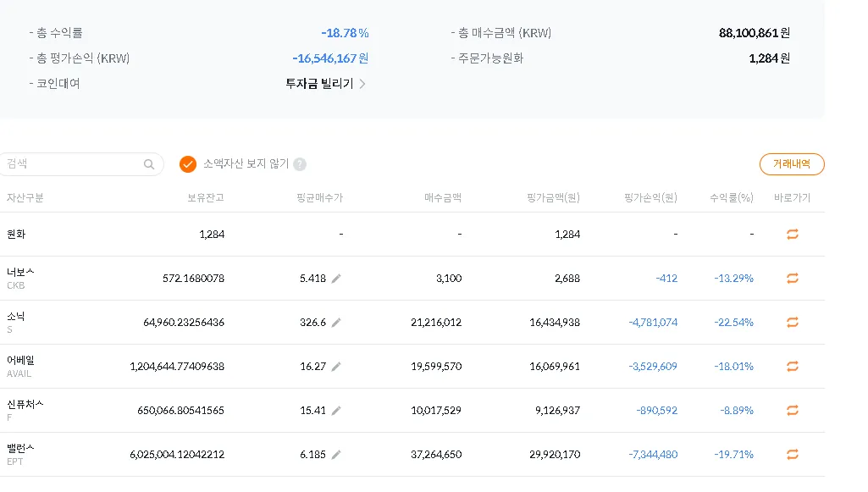Edit average buy price 15.41 with the pencil icon
The width and height of the screenshot is (868, 492).
[336, 410]
